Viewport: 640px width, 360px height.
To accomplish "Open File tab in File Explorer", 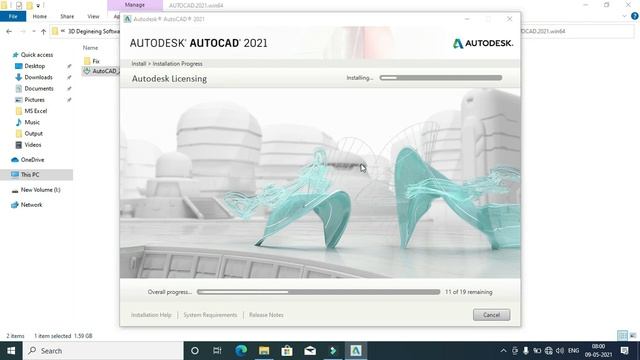I will pyautogui.click(x=13, y=16).
